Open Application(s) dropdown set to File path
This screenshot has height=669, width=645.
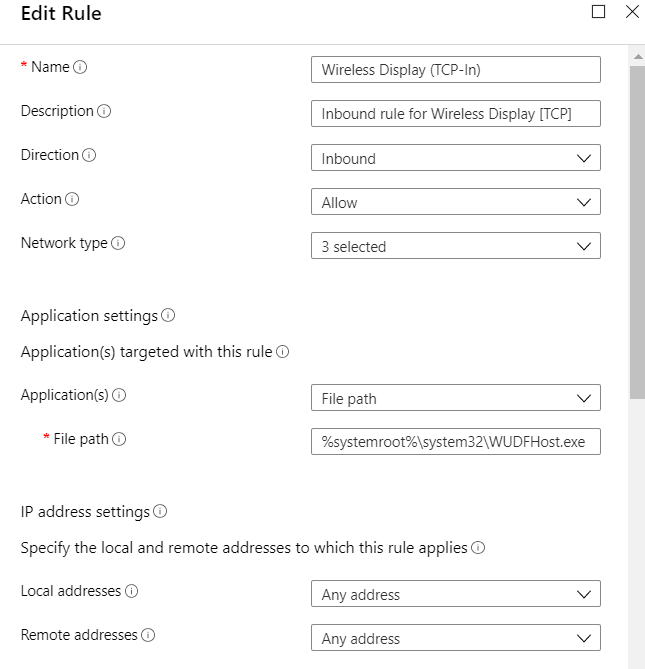(456, 398)
